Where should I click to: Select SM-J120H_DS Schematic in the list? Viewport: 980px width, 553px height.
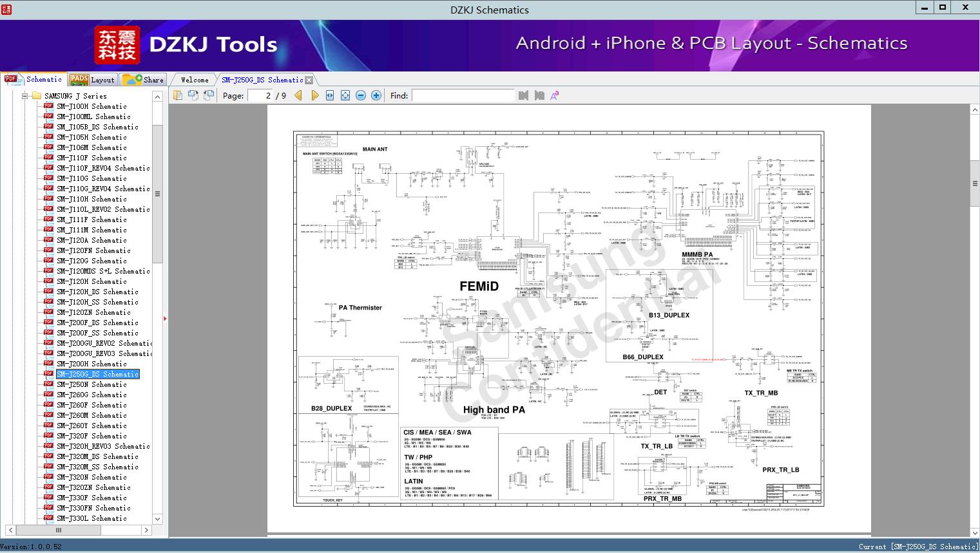pyautogui.click(x=97, y=292)
